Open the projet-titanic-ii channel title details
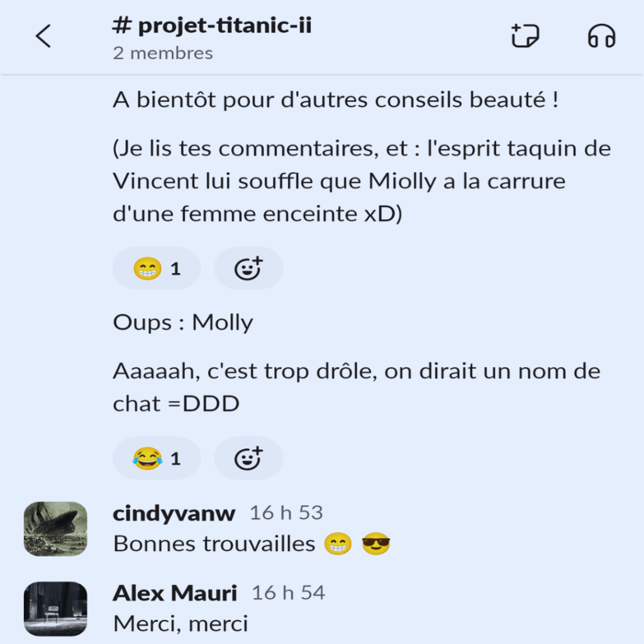 coord(212,25)
